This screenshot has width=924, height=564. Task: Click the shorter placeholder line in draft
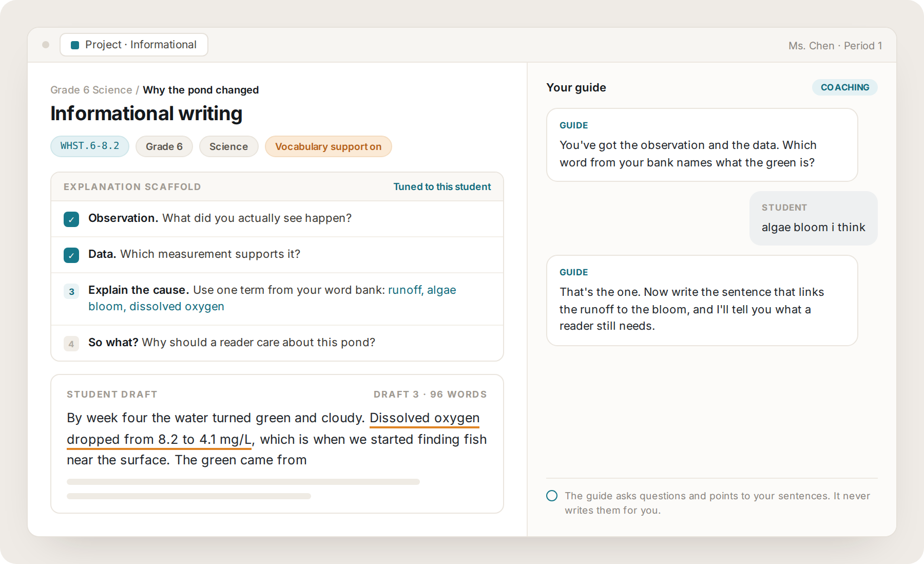[x=189, y=496]
